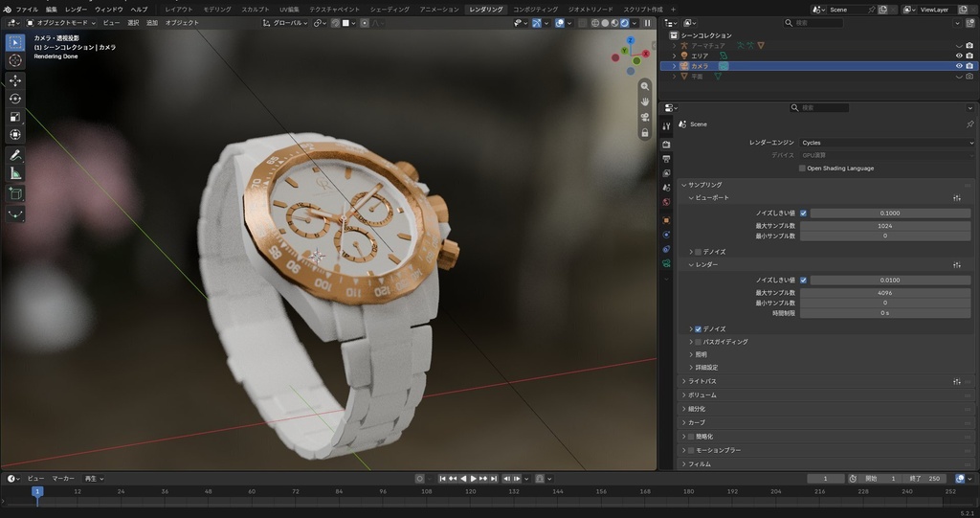The width and height of the screenshot is (980, 518).
Task: Select the Measure tool
Action: [x=15, y=173]
